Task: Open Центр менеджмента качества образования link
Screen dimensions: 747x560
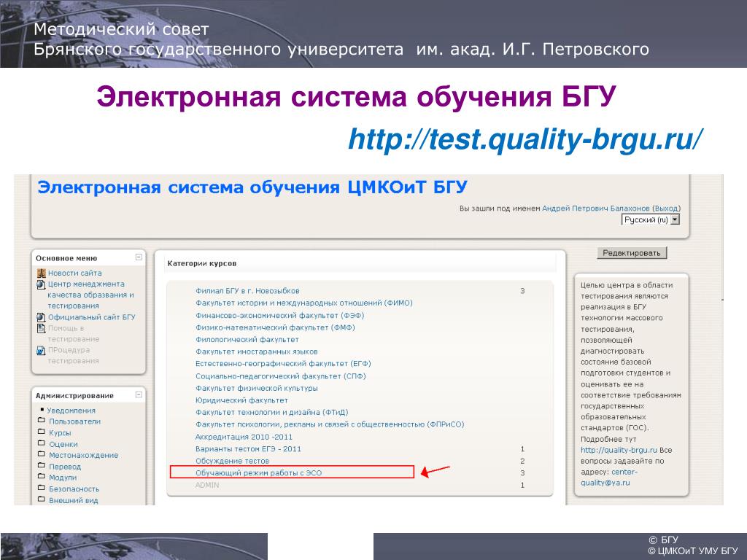Action: coord(90,295)
